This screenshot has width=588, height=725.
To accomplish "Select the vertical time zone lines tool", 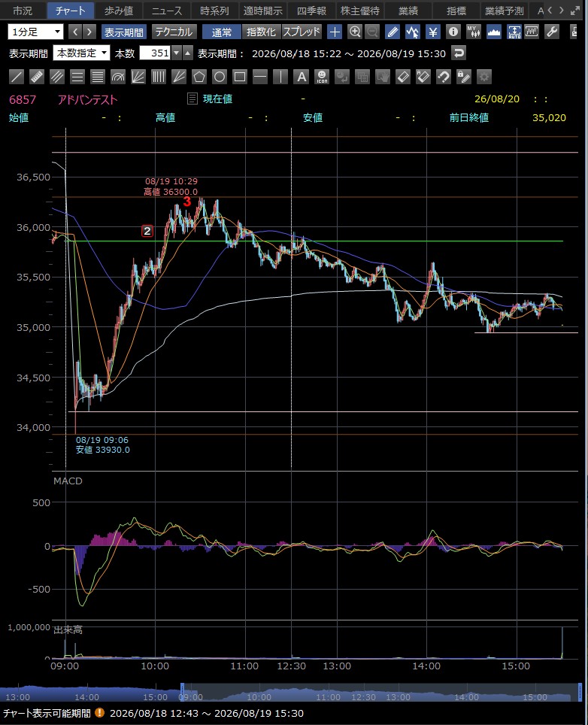I will (159, 77).
